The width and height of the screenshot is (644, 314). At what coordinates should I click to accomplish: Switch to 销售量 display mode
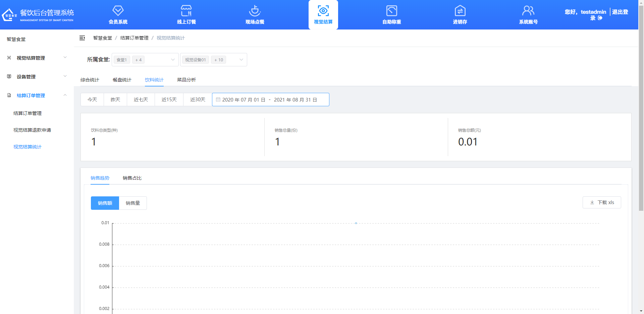(x=133, y=203)
